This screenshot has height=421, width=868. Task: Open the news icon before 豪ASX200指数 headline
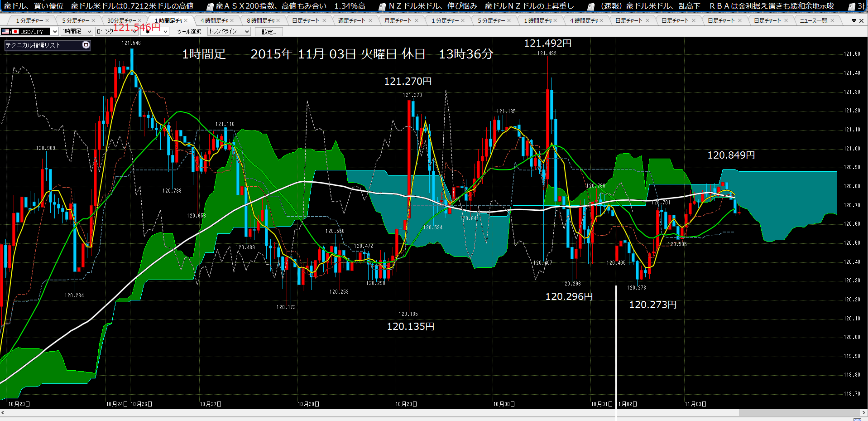(210, 6)
